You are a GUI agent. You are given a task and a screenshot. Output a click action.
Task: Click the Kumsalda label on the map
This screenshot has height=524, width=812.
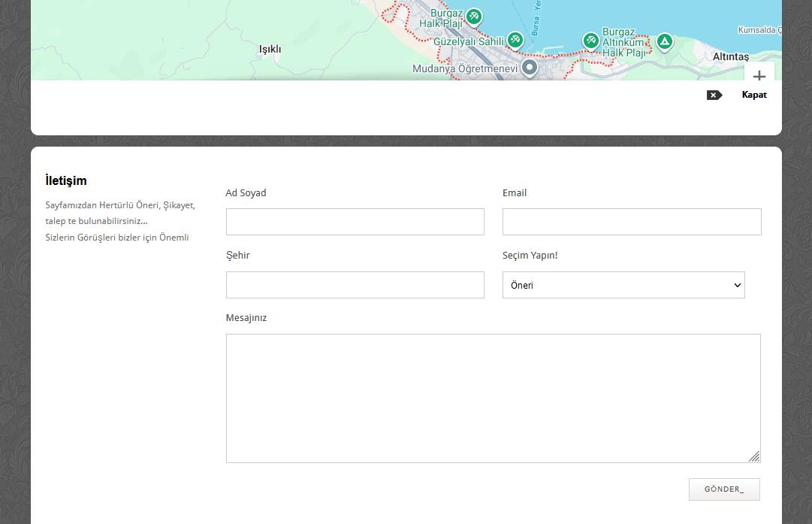coord(759,30)
